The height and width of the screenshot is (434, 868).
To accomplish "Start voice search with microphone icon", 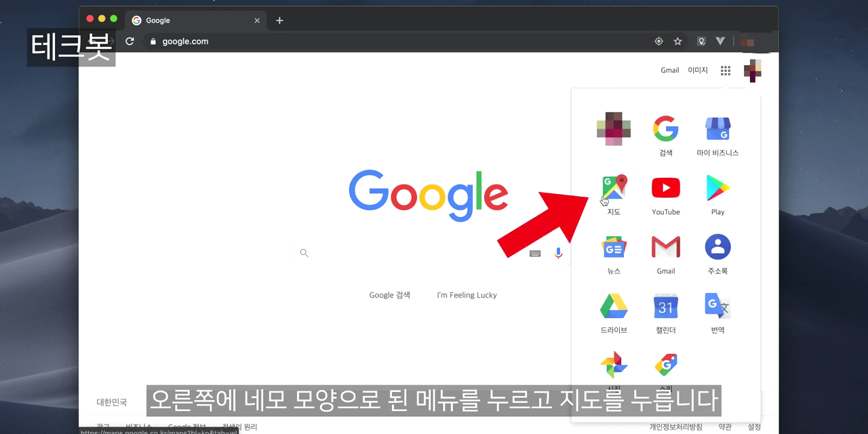I will point(558,253).
